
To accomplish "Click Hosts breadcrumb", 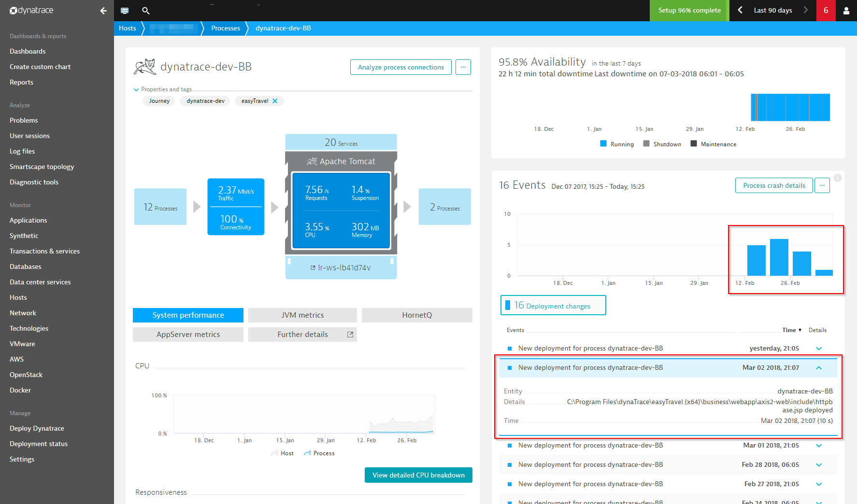I will click(128, 28).
